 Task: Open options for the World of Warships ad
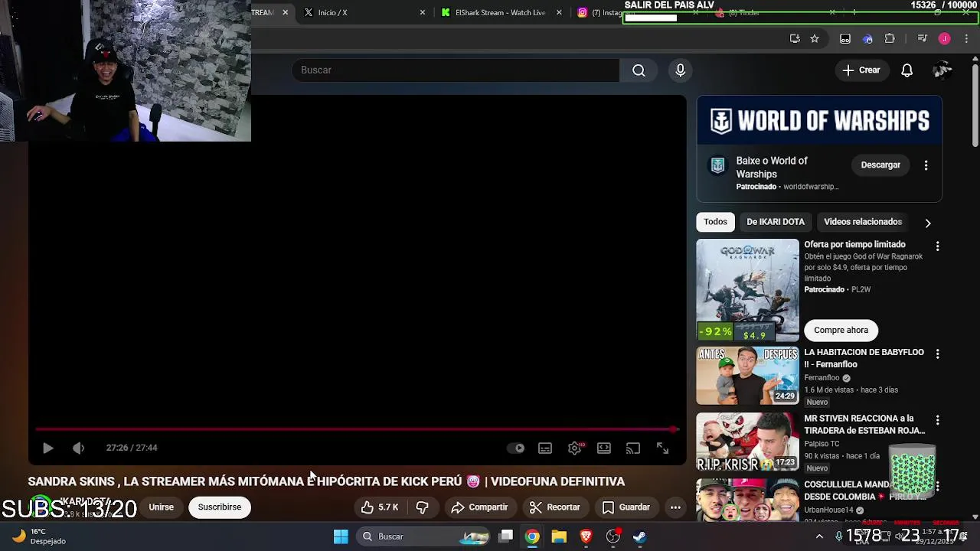[x=926, y=165]
